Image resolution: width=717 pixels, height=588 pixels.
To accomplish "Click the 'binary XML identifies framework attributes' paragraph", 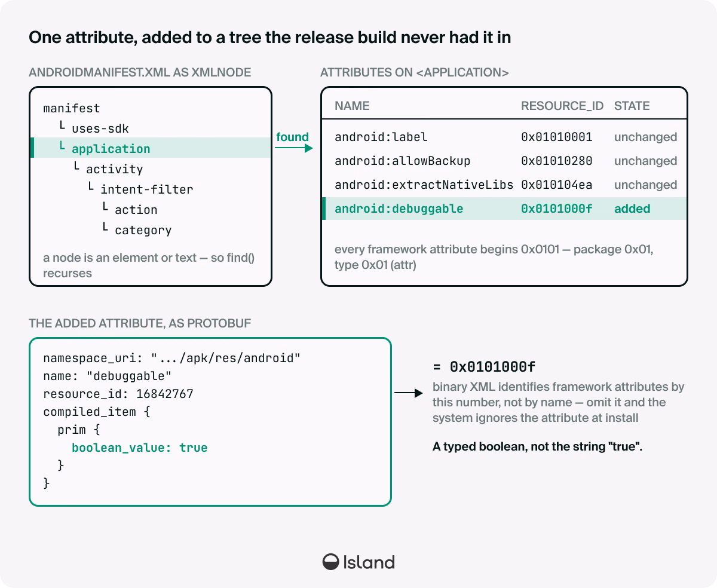I will (x=559, y=403).
